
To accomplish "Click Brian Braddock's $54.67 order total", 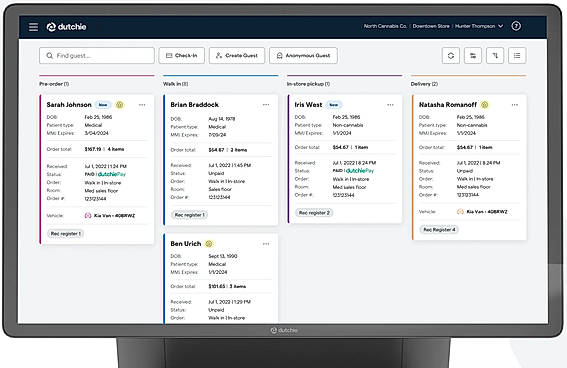I will [216, 150].
